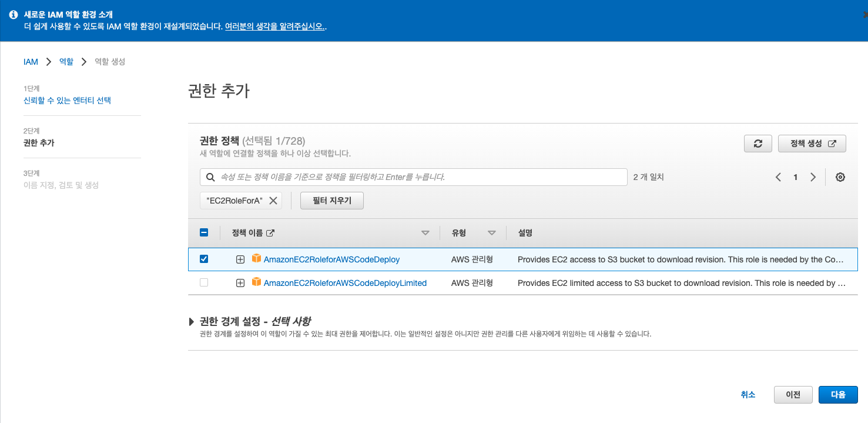This screenshot has height=423, width=868.
Task: Click "2 개 일치" match count text
Action: [x=649, y=177]
